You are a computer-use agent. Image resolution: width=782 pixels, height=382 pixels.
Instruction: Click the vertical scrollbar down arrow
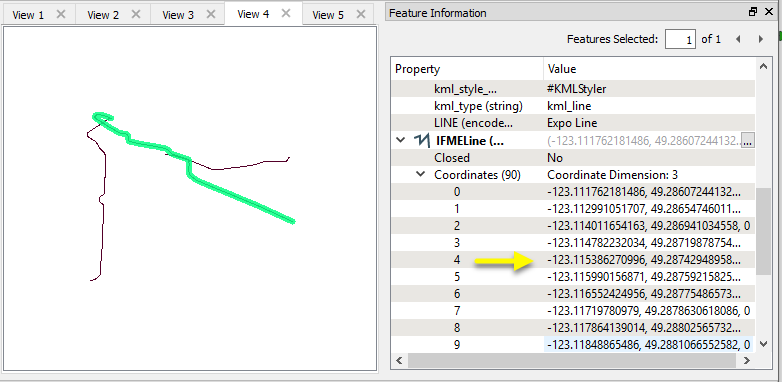click(x=763, y=344)
